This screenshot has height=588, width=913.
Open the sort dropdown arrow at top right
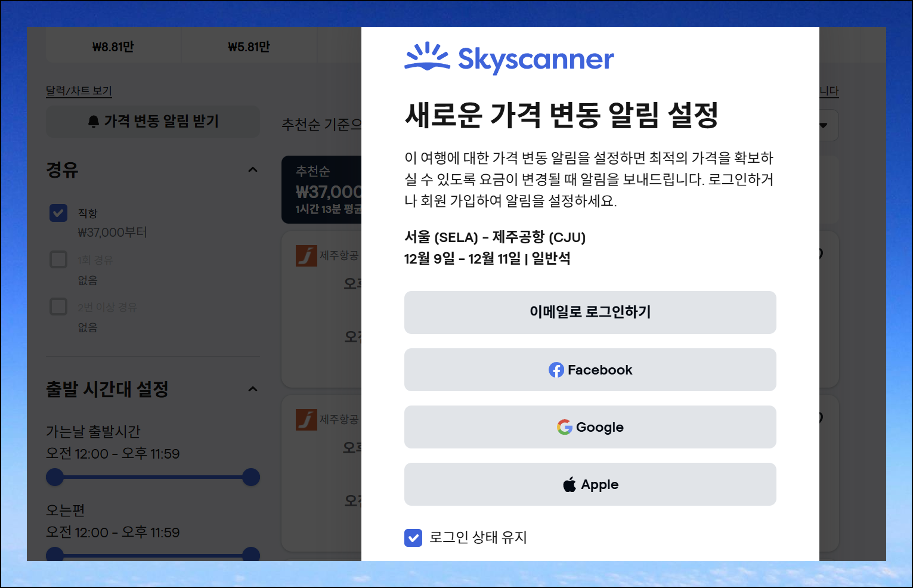[824, 125]
